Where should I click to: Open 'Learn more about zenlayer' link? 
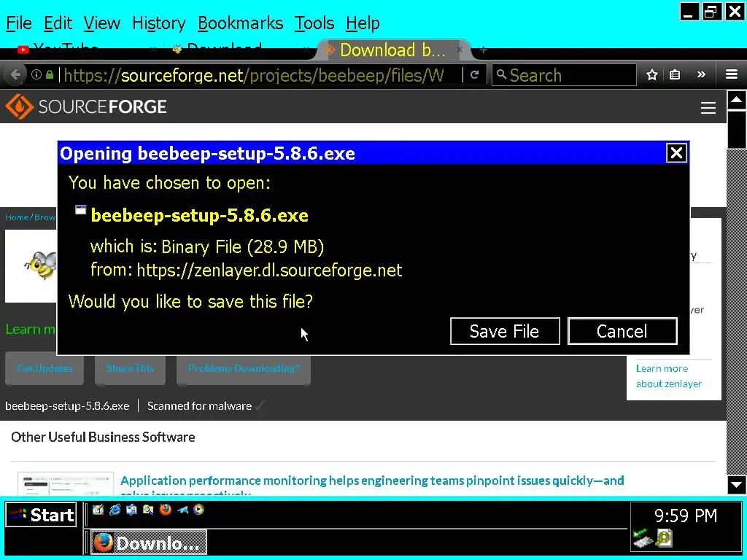[x=669, y=376]
